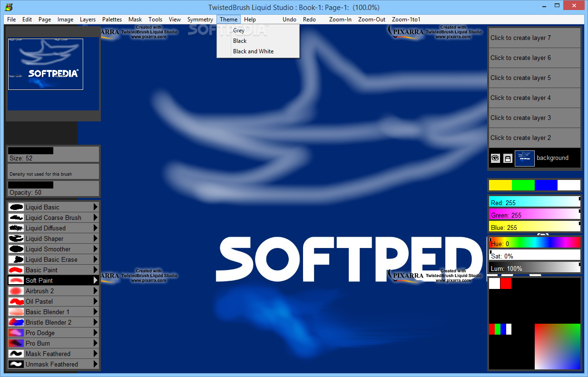The image size is (588, 377).
Task: Click to create layer 2
Action: pos(535,138)
